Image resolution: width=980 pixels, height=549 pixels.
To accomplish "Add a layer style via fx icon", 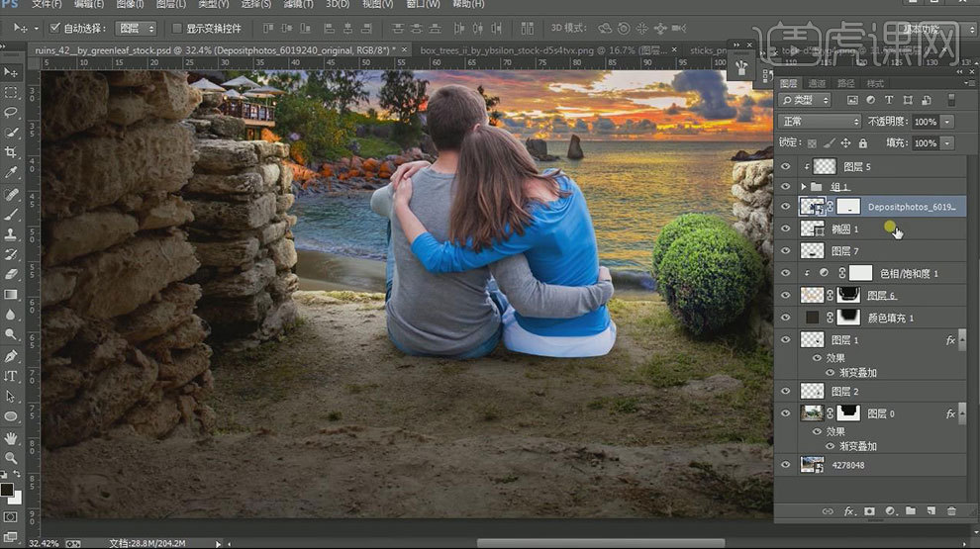I will click(x=848, y=510).
